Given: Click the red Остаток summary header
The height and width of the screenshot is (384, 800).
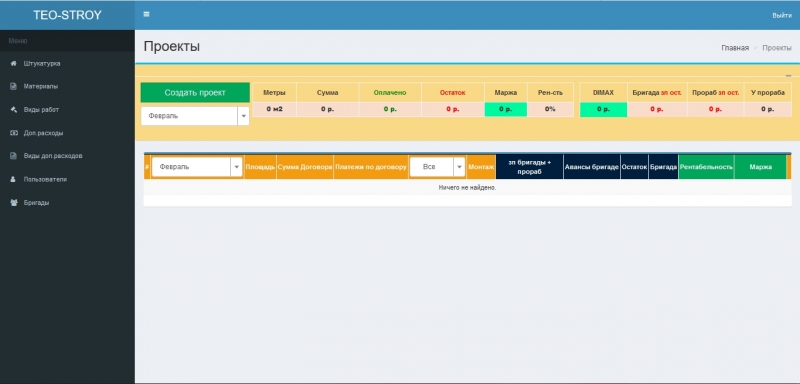Looking at the screenshot, I should [453, 93].
